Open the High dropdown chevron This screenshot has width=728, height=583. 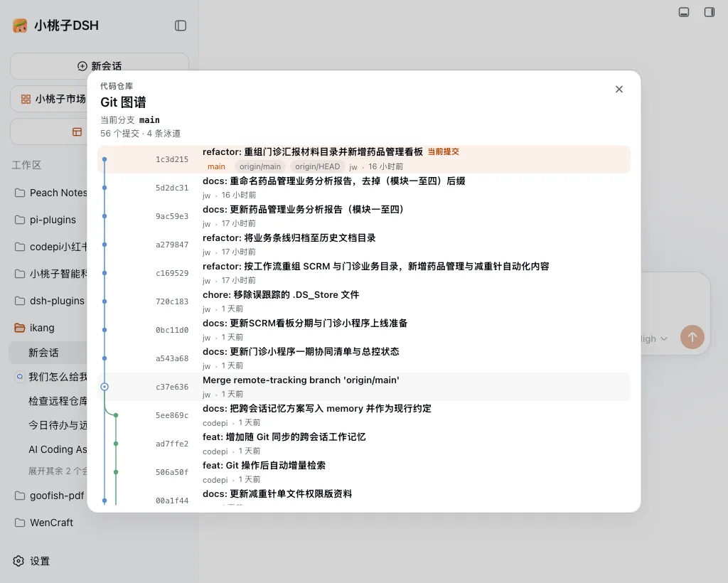664,339
